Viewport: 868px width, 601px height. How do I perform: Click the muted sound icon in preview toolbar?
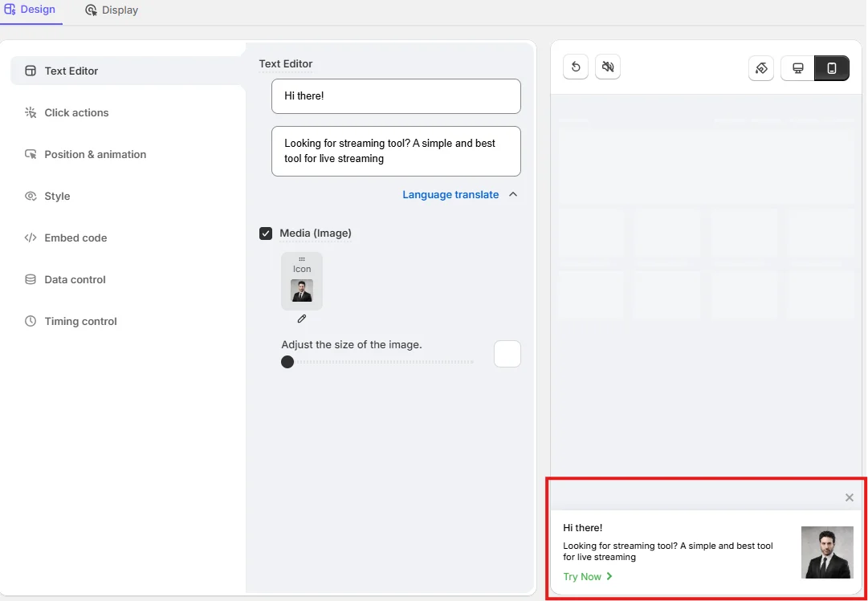click(608, 67)
